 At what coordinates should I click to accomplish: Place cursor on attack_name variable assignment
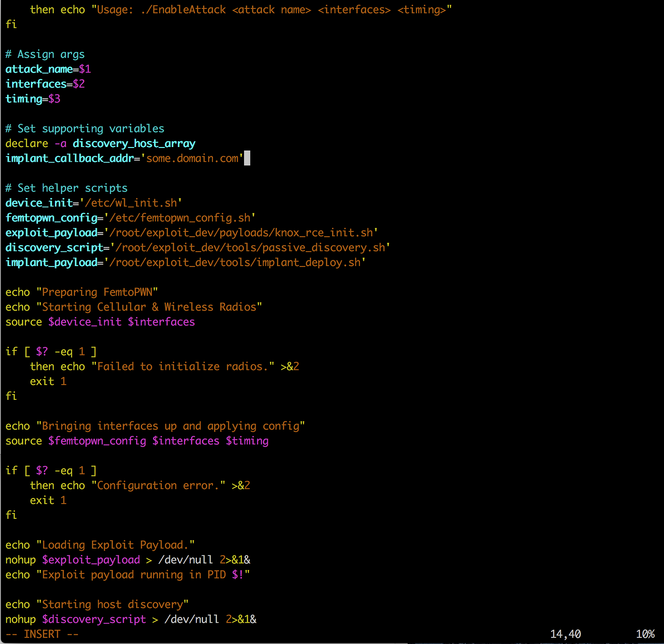coord(48,69)
